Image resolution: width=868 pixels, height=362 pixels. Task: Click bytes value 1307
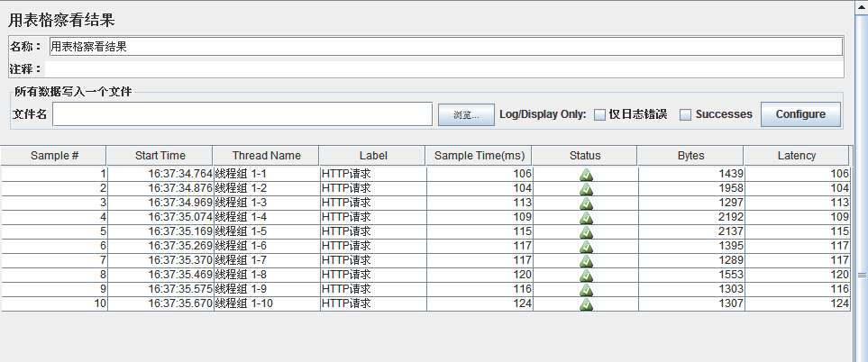(731, 303)
